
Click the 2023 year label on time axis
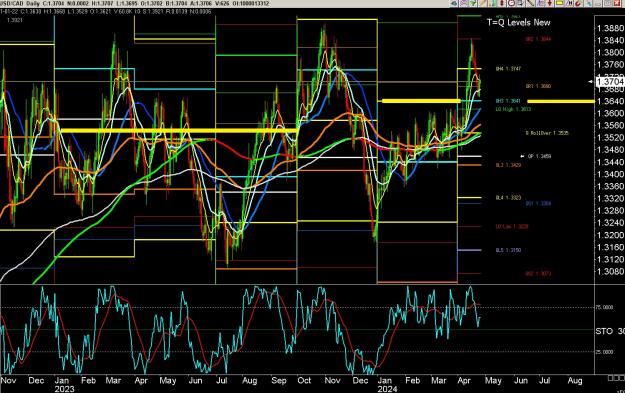coord(64,389)
